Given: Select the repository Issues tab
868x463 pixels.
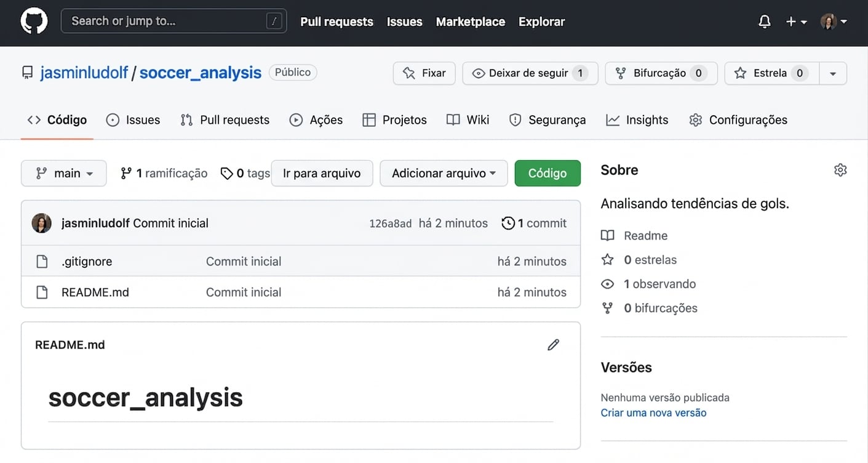Looking at the screenshot, I should (133, 120).
